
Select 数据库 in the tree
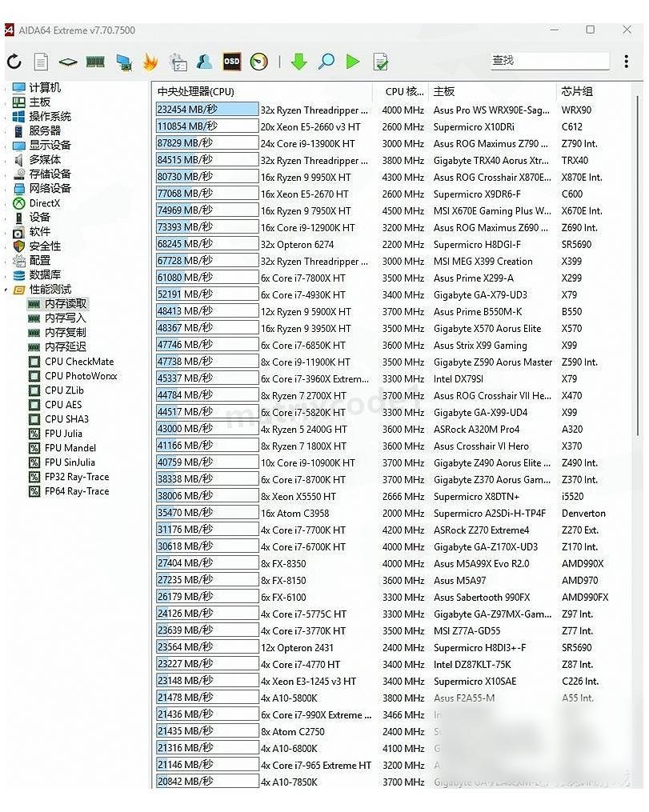[45, 275]
